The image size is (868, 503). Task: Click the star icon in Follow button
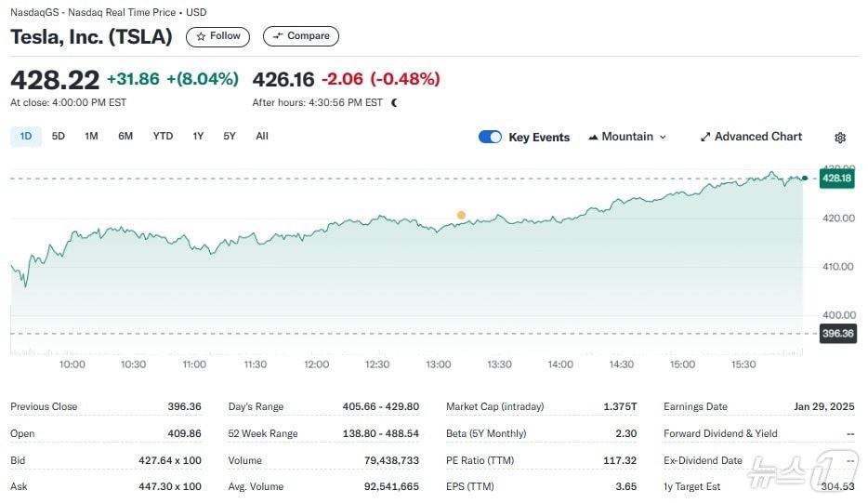pos(201,36)
